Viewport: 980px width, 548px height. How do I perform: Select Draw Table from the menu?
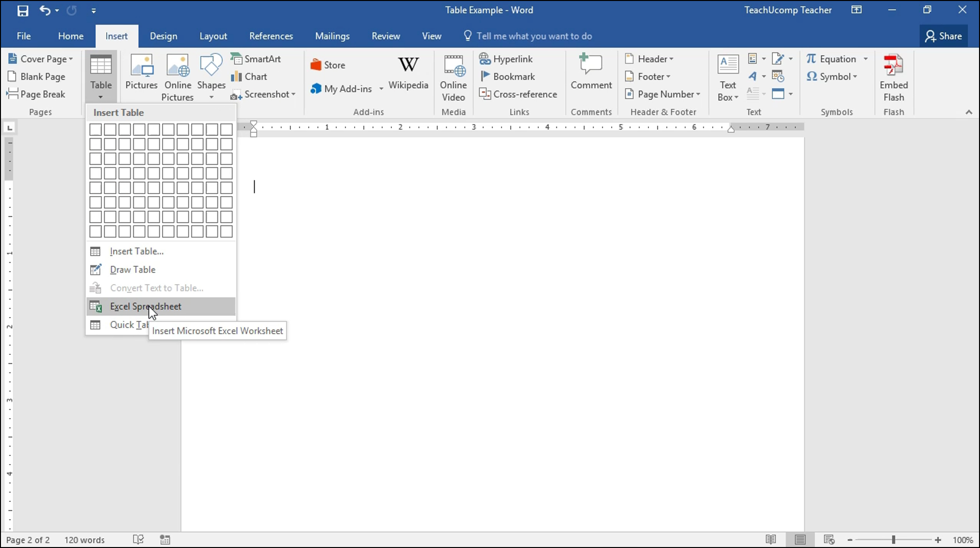132,270
